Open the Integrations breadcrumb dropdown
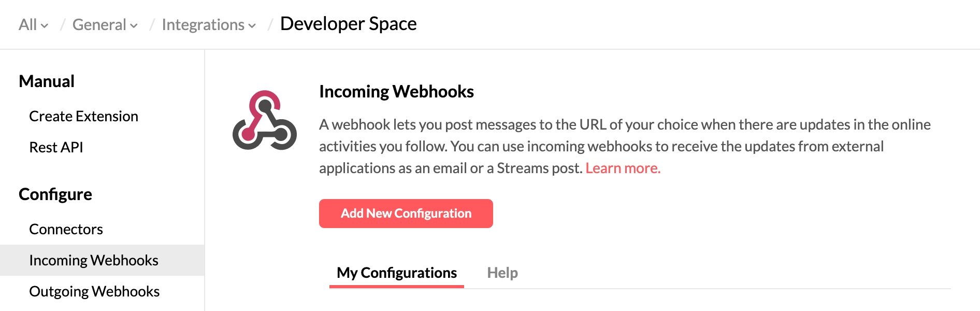Image resolution: width=980 pixels, height=311 pixels. (x=203, y=24)
